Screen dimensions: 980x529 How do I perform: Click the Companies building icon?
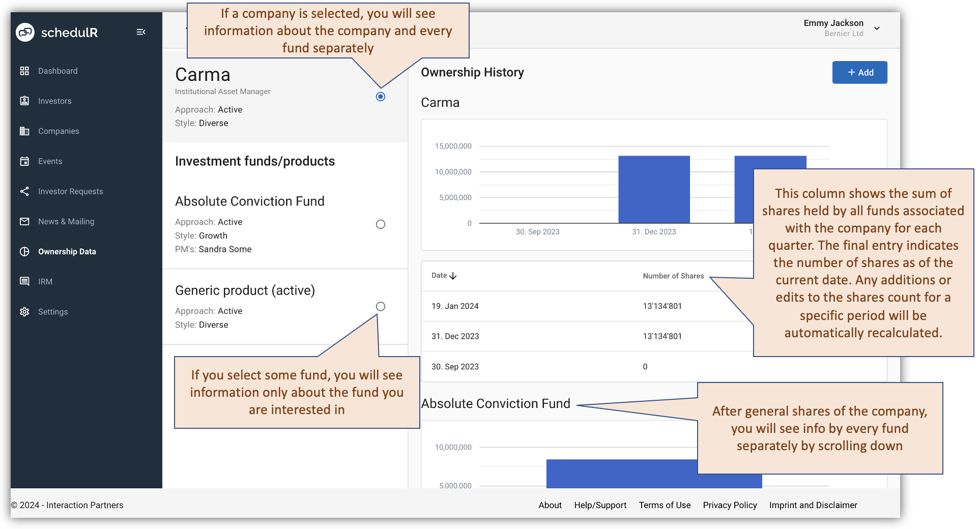24,131
